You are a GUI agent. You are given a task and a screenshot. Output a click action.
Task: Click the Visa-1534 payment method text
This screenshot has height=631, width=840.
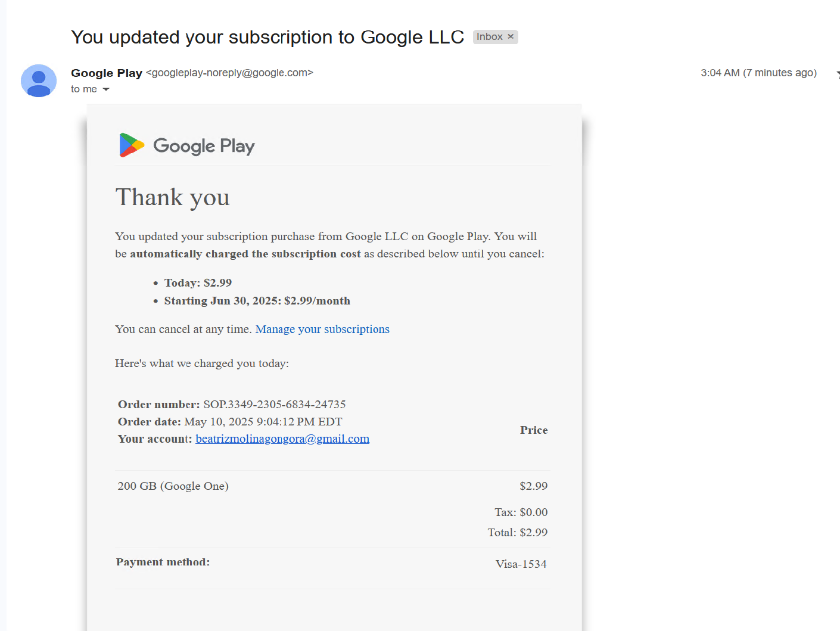pos(521,564)
